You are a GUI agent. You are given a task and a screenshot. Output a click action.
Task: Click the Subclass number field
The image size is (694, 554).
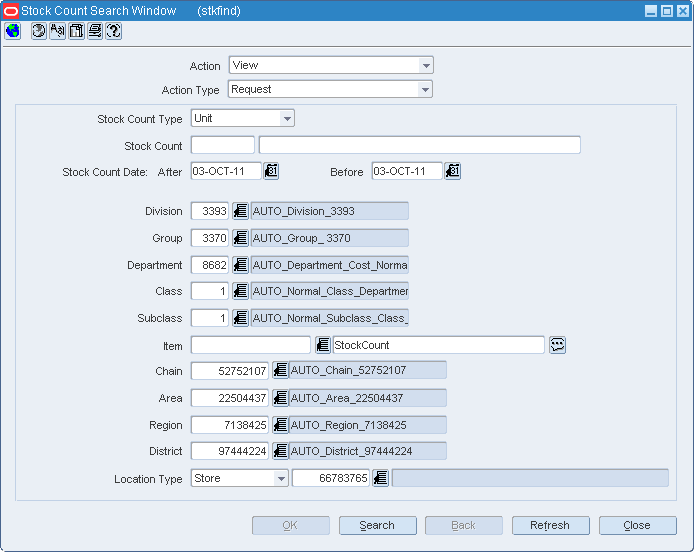(x=210, y=318)
